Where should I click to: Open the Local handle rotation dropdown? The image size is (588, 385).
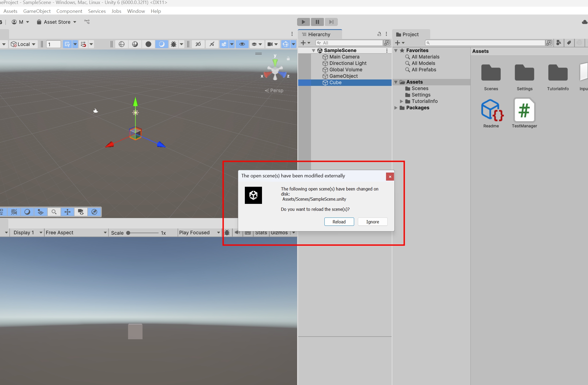(23, 44)
